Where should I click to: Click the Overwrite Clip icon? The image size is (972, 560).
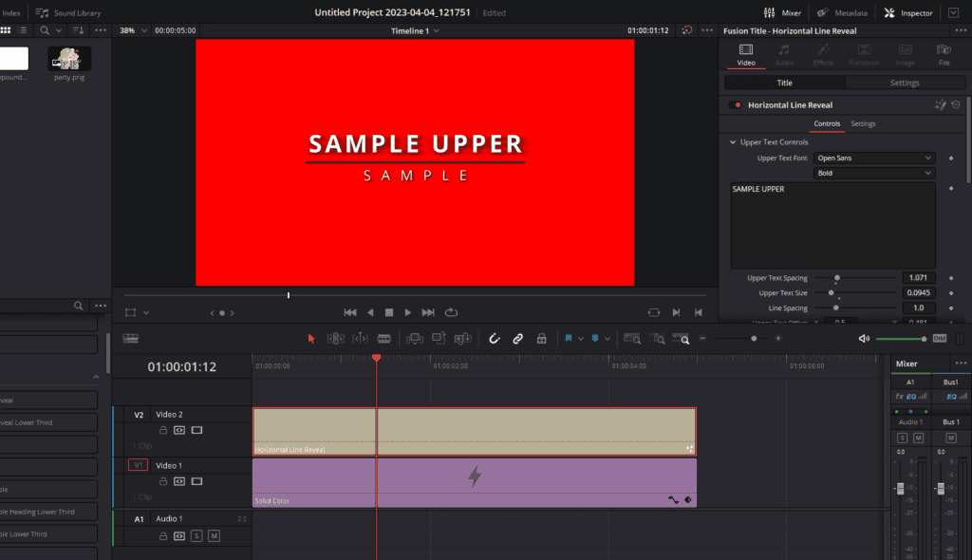[439, 339]
